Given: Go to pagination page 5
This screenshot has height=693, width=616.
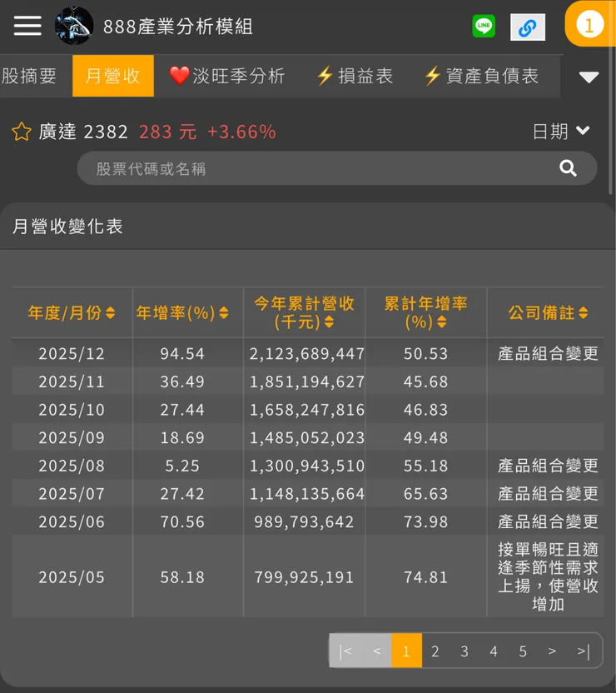Looking at the screenshot, I should tap(523, 651).
